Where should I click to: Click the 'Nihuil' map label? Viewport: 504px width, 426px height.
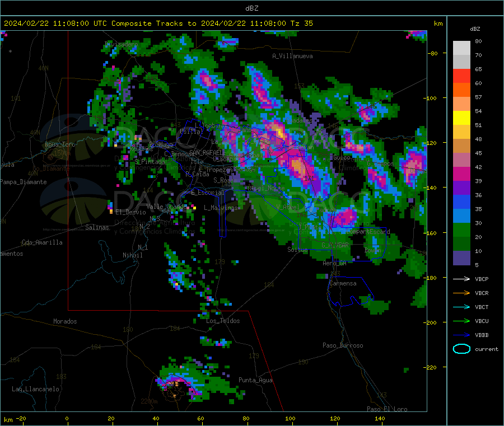pyautogui.click(x=132, y=255)
